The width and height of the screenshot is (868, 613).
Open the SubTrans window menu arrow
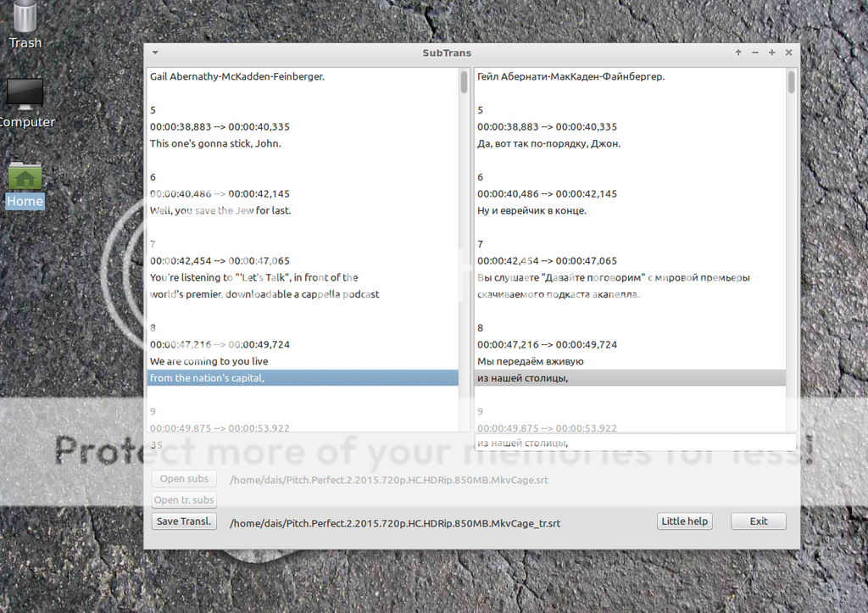(155, 53)
